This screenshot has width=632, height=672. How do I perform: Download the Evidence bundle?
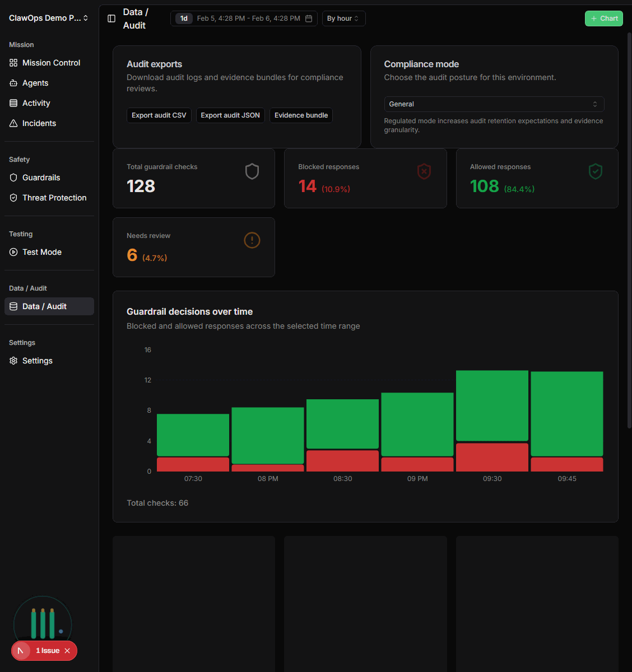tap(301, 115)
